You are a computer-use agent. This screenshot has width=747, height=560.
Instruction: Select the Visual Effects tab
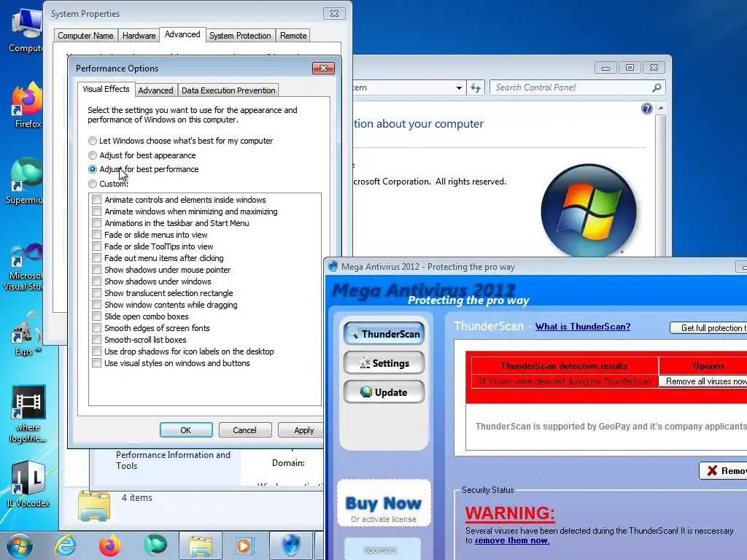tap(106, 89)
